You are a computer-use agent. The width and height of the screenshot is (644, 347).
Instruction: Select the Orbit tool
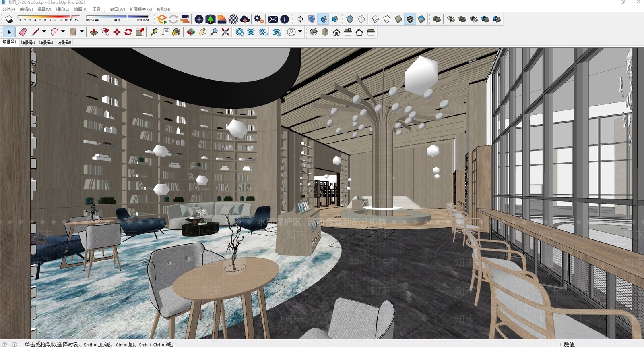pyautogui.click(x=191, y=32)
